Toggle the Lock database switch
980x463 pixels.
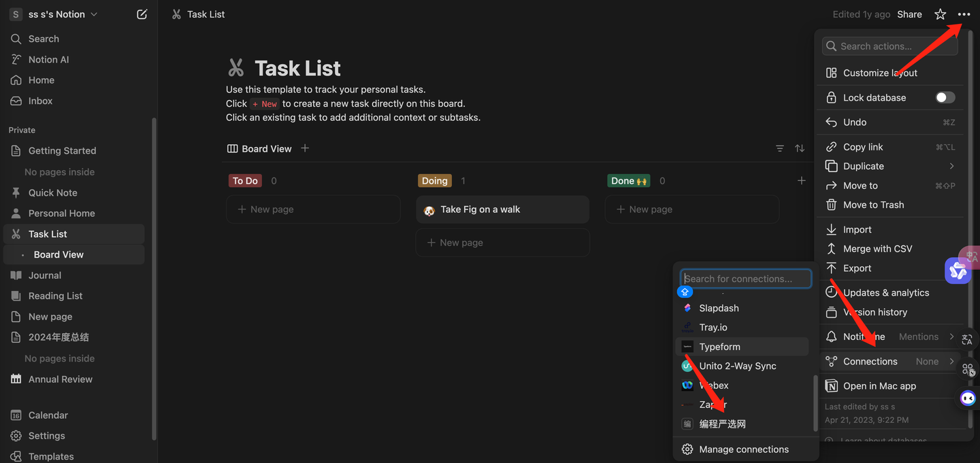(x=945, y=97)
